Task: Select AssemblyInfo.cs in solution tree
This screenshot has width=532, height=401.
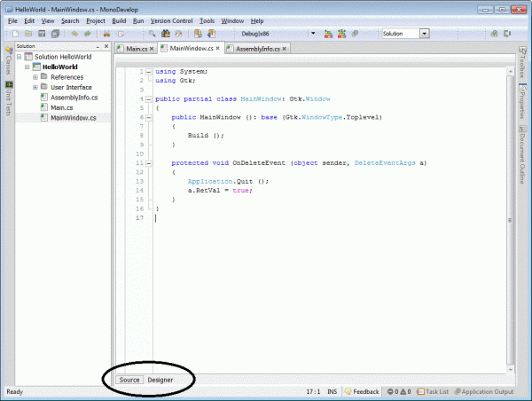Action: [x=74, y=98]
